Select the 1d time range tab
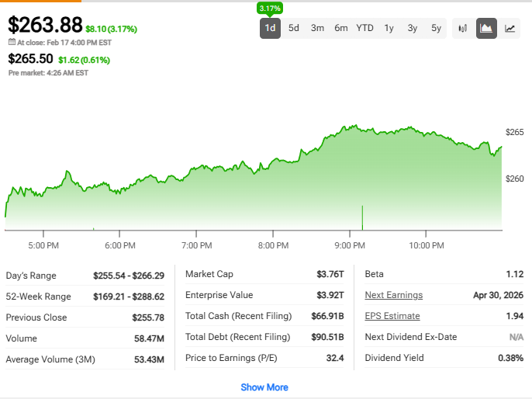 point(270,28)
